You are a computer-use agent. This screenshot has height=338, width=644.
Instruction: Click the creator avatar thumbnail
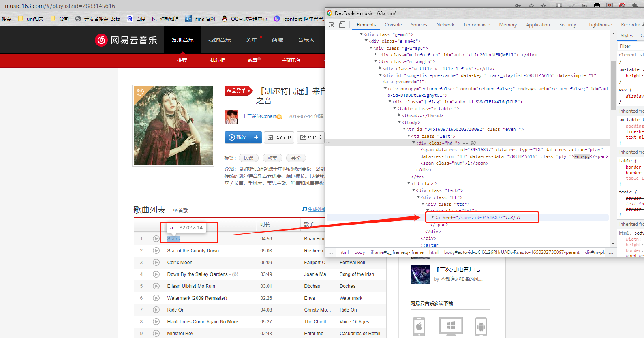(x=232, y=116)
